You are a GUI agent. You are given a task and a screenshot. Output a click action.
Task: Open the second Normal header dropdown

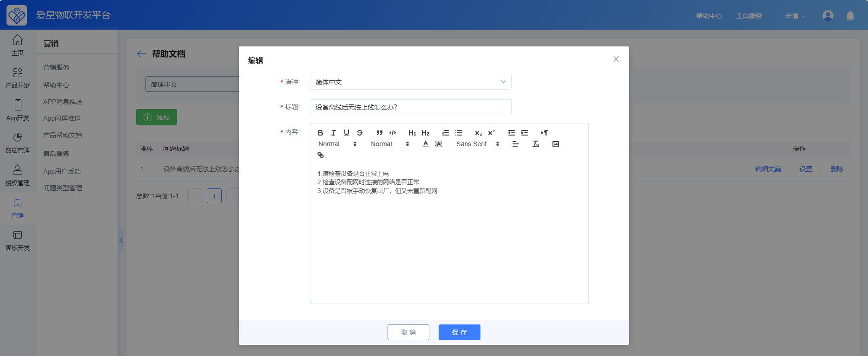click(x=390, y=144)
